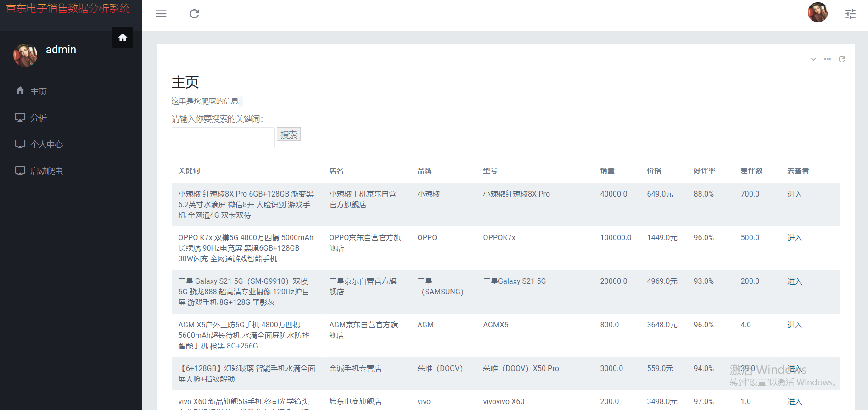The height and width of the screenshot is (410, 868).
Task: Click the 价格 column header
Action: 654,171
